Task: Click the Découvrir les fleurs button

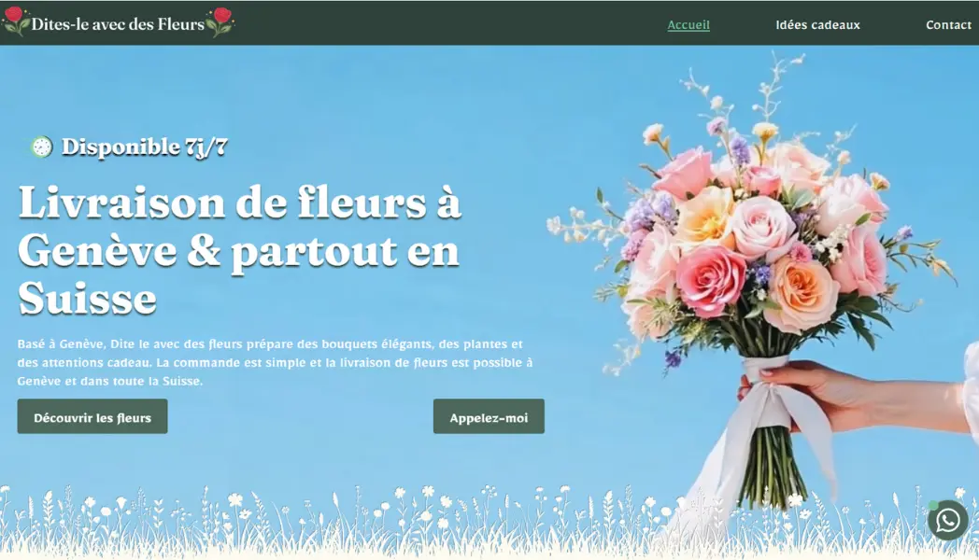Action: 91,417
